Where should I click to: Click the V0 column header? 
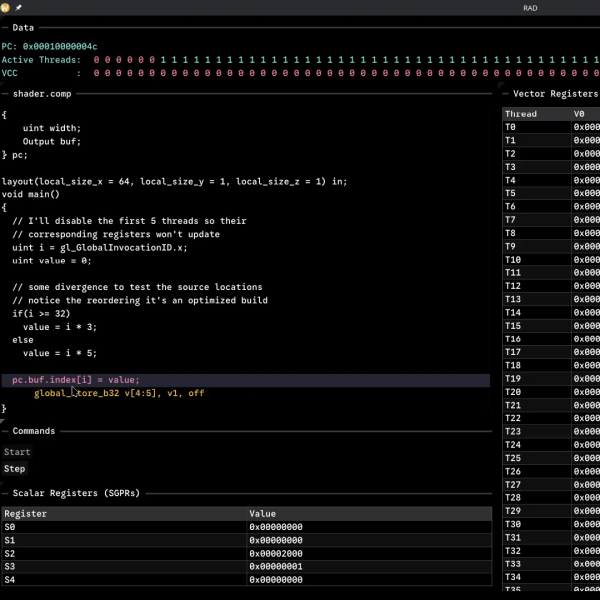(x=580, y=114)
